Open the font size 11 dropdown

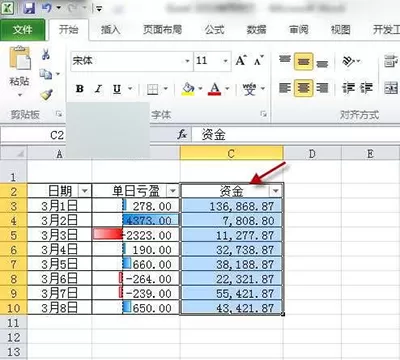click(x=225, y=61)
